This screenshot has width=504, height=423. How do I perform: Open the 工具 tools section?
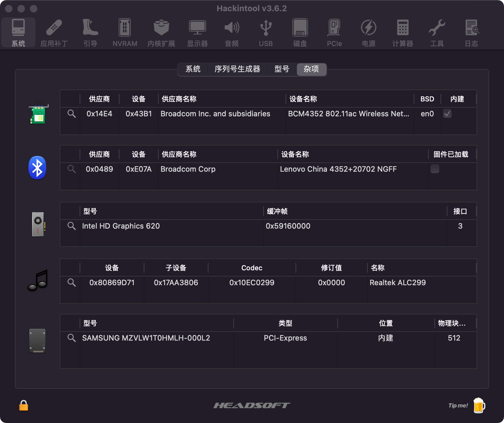[x=437, y=33]
